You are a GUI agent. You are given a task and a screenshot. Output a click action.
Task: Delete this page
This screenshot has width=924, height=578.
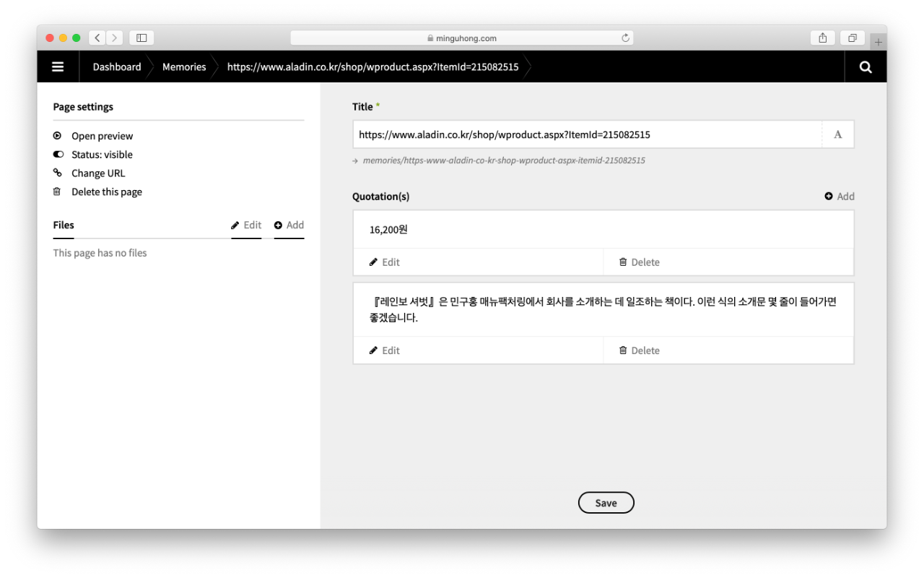[x=106, y=192]
